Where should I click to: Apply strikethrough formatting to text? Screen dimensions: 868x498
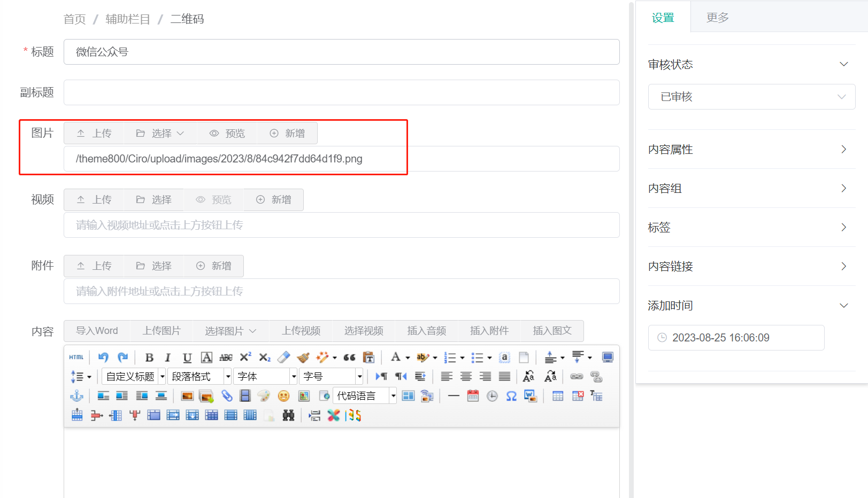pyautogui.click(x=226, y=357)
